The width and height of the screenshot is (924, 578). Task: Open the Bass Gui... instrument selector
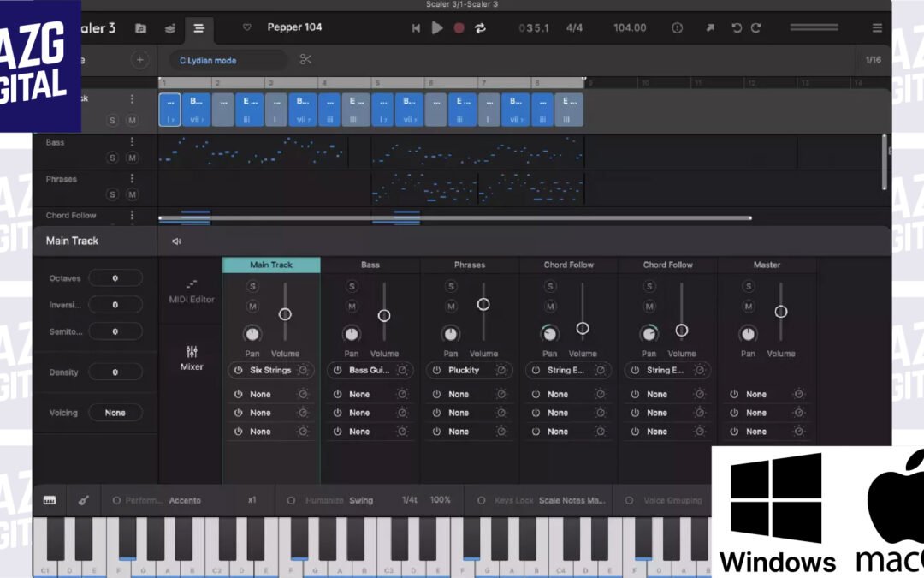pyautogui.click(x=370, y=371)
